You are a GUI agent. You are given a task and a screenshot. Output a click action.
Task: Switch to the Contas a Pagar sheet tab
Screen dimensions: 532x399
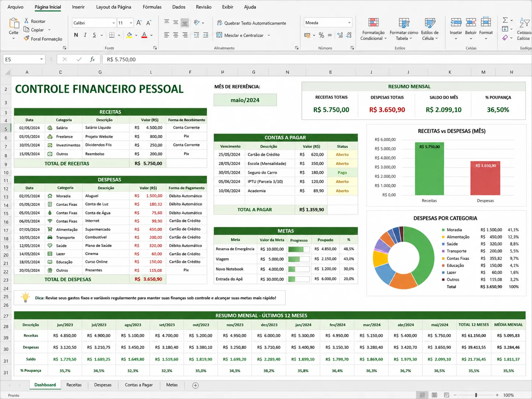(139, 385)
